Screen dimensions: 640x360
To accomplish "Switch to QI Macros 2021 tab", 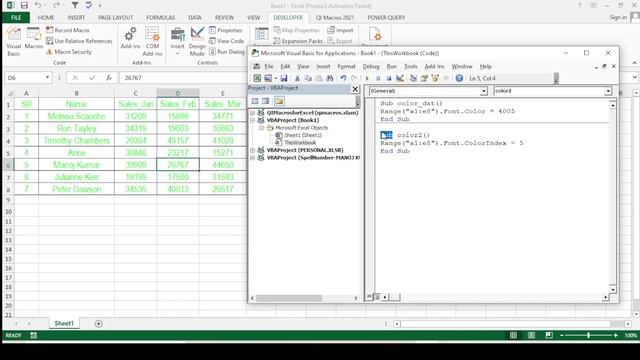I will tap(335, 18).
